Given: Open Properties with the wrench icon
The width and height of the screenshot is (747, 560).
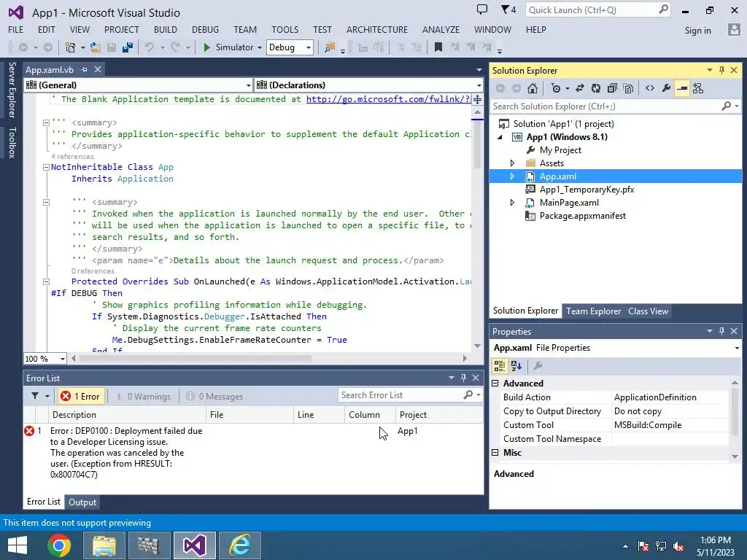Looking at the screenshot, I should pyautogui.click(x=666, y=88).
